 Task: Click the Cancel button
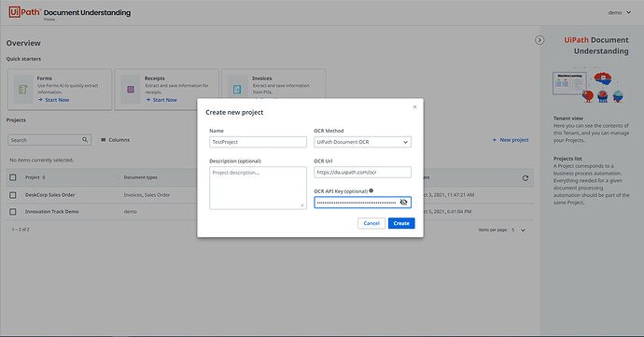point(371,223)
